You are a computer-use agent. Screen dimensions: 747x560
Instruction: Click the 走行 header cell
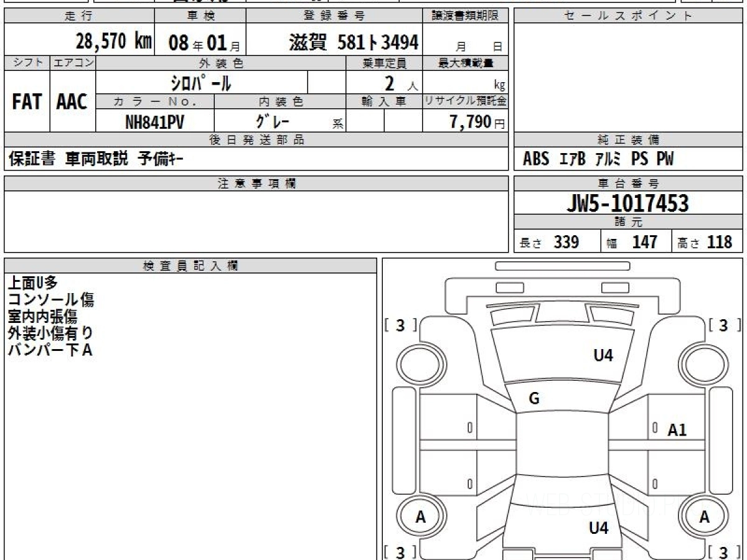pyautogui.click(x=78, y=16)
